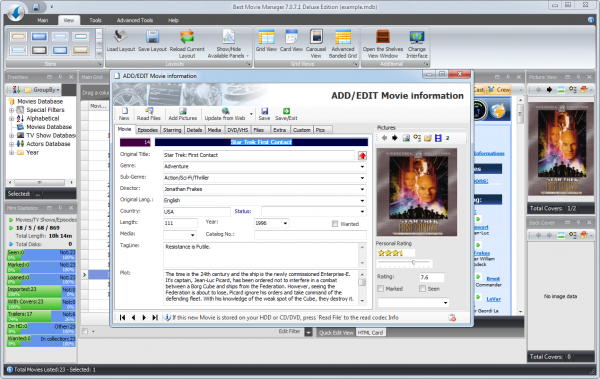The height and width of the screenshot is (379, 600).
Task: Switch to the HTML Card tab
Action: (370, 333)
